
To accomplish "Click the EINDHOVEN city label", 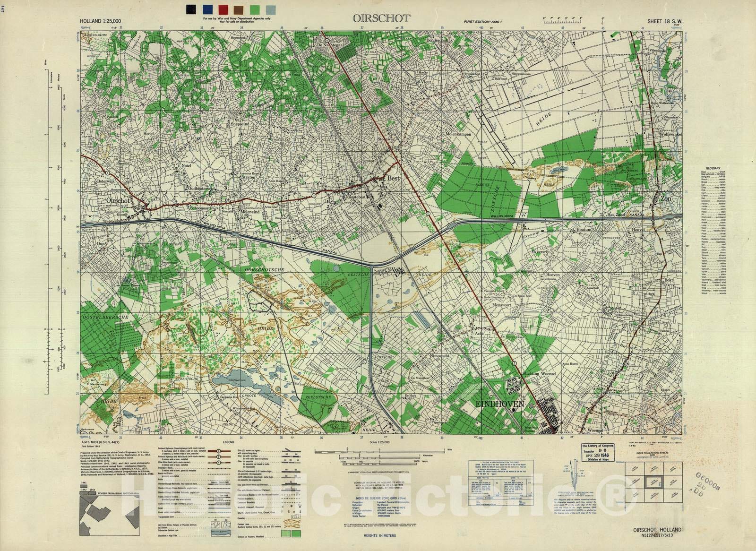I will click(x=500, y=404).
